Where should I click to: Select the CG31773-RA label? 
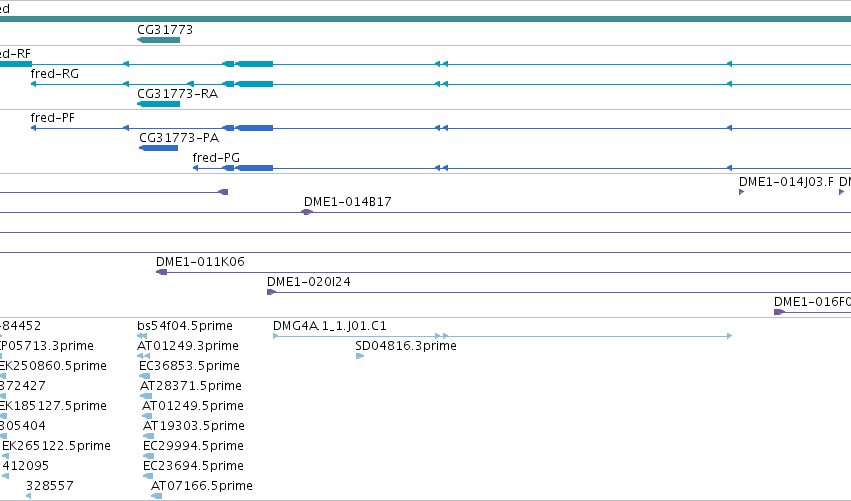[x=177, y=93]
